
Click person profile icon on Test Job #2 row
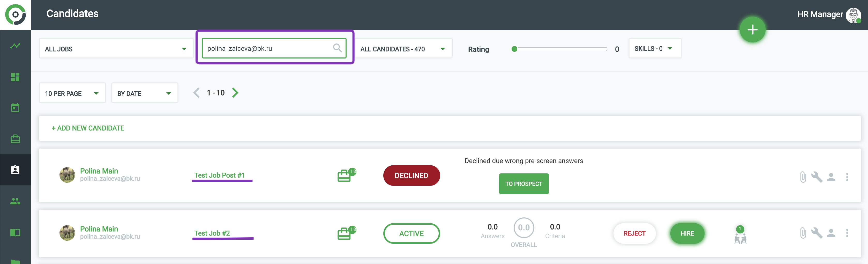point(831,233)
